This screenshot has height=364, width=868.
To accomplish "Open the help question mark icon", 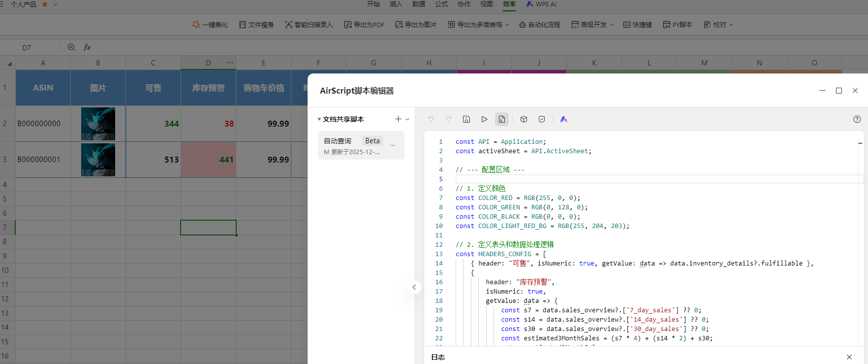I will pyautogui.click(x=857, y=119).
